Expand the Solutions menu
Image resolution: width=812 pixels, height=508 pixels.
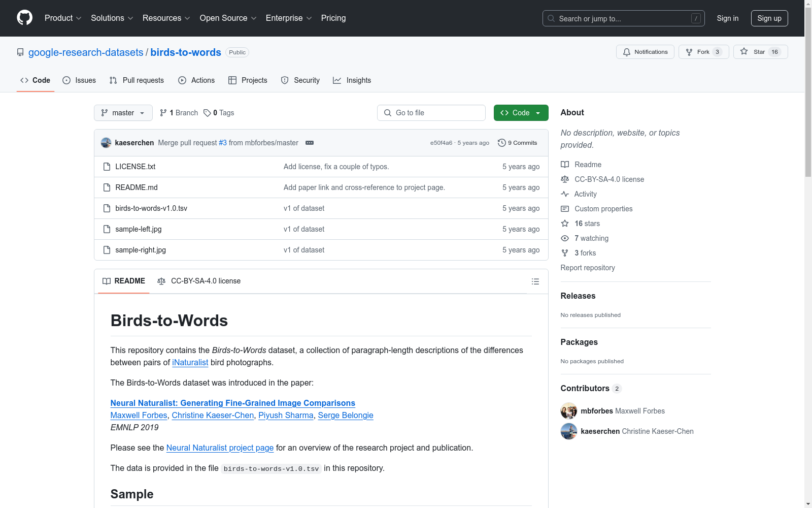pyautogui.click(x=112, y=18)
